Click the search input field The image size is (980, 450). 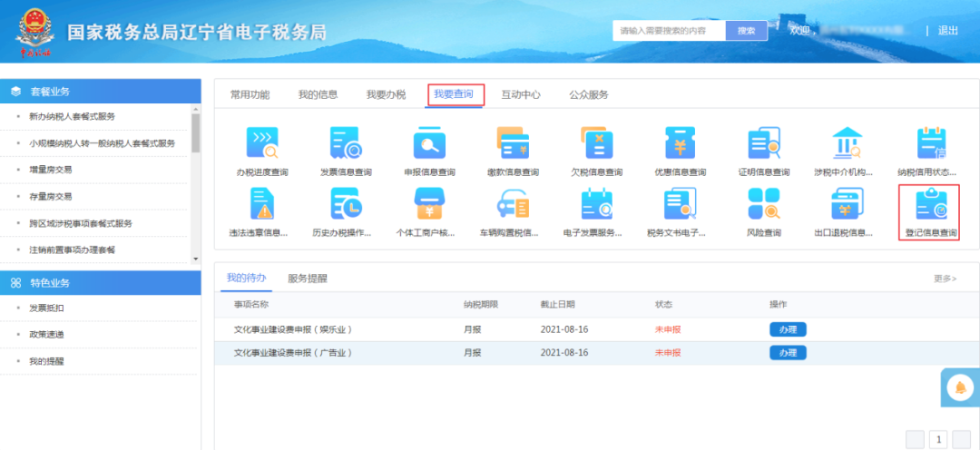(669, 31)
